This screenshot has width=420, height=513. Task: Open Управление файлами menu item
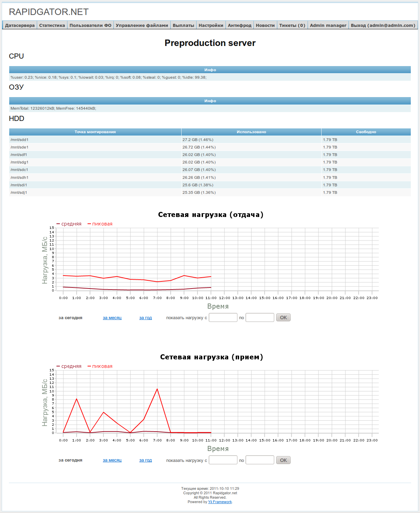tap(142, 25)
